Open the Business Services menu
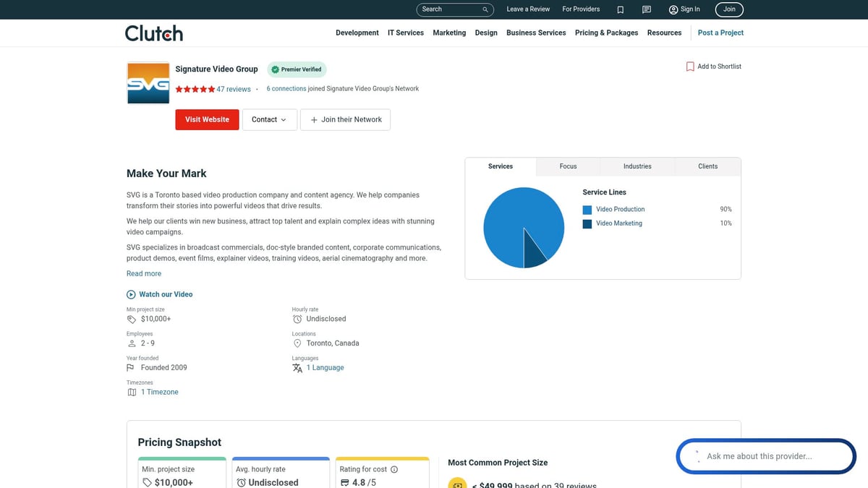The width and height of the screenshot is (868, 488). tap(536, 33)
